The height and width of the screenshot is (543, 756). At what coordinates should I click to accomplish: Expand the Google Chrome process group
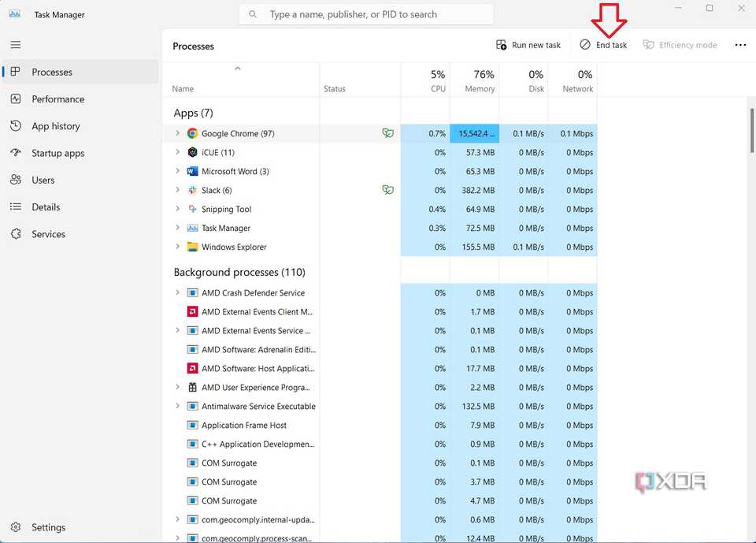pyautogui.click(x=176, y=133)
